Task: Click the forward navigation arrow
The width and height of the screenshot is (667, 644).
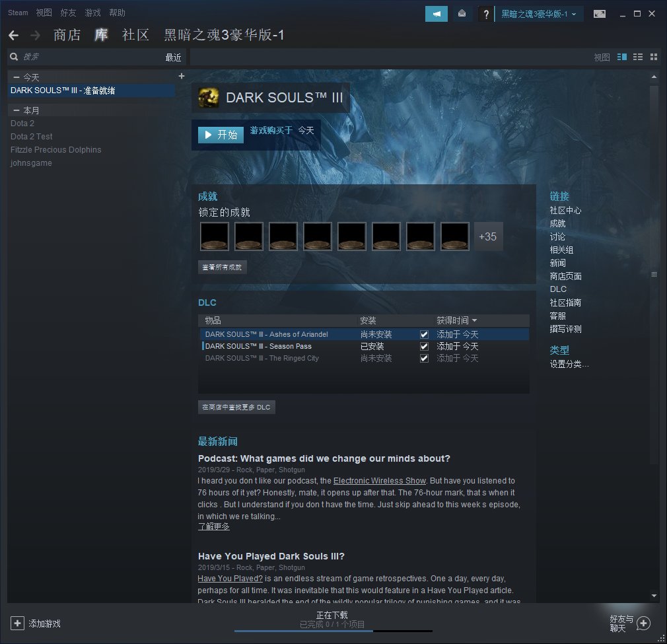Action: (36, 35)
